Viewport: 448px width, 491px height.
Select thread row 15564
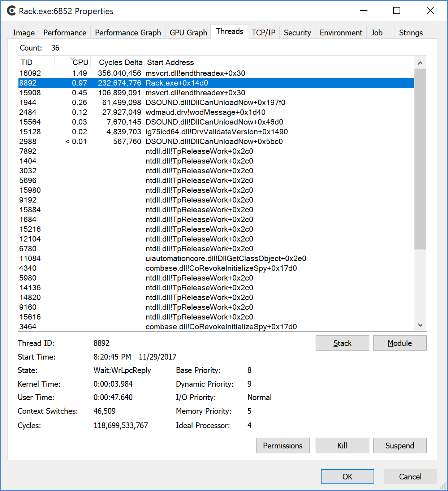click(x=216, y=122)
